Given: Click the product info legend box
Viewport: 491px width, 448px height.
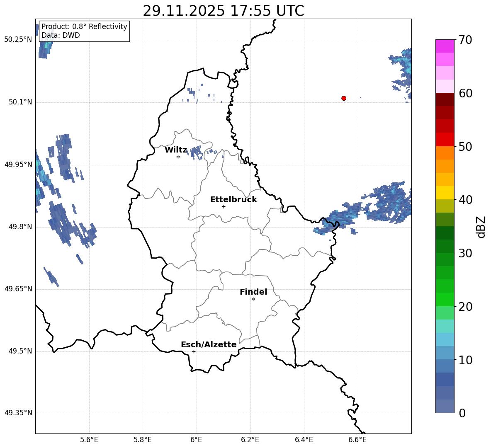Looking at the screenshot, I should [84, 31].
